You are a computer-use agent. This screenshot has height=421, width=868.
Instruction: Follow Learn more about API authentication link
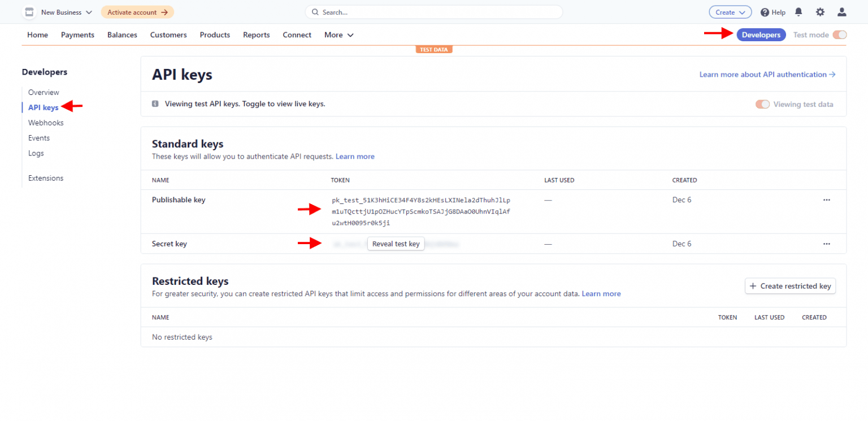pos(767,75)
